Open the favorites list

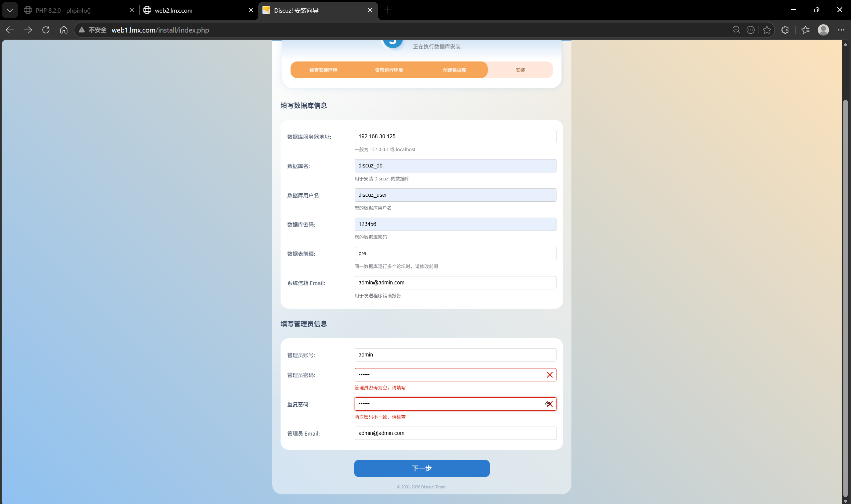(805, 30)
